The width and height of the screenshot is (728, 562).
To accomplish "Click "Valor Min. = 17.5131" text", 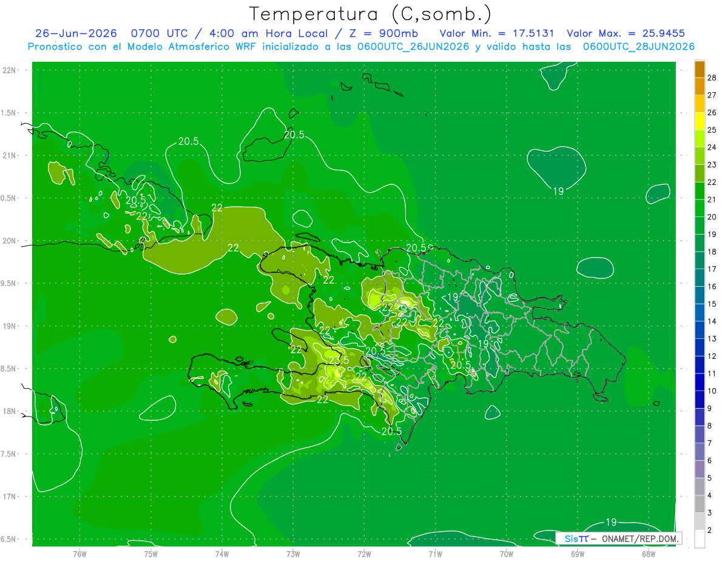I will tap(496, 33).
